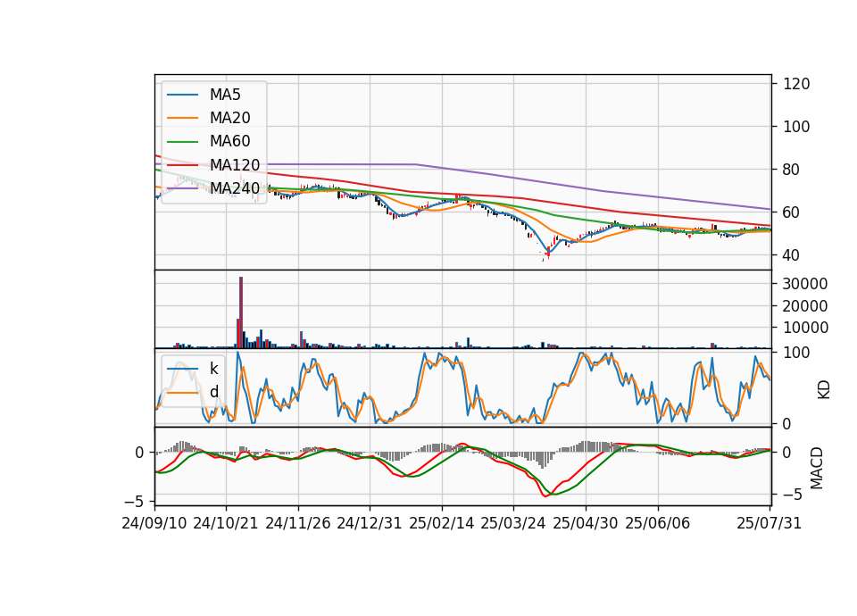This screenshot has height=616, width=857.
Task: Click the 24/11/26 date axis label
Action: click(x=298, y=523)
